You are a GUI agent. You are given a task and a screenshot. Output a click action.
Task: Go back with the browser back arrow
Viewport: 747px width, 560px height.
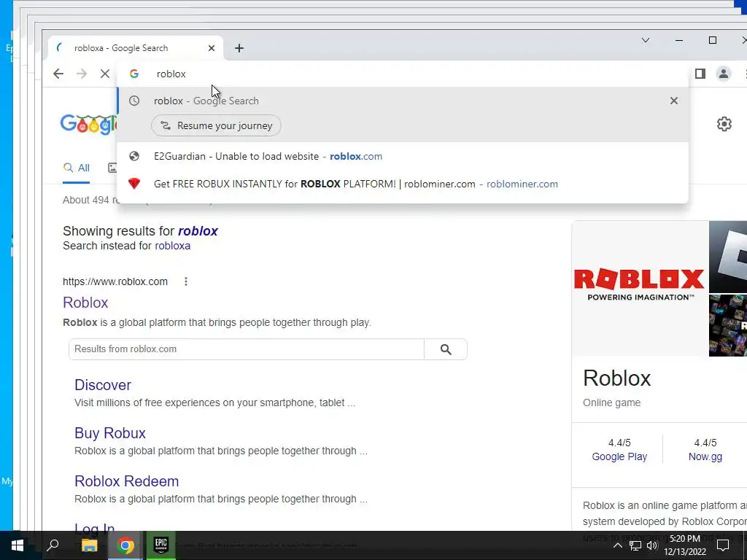58,74
